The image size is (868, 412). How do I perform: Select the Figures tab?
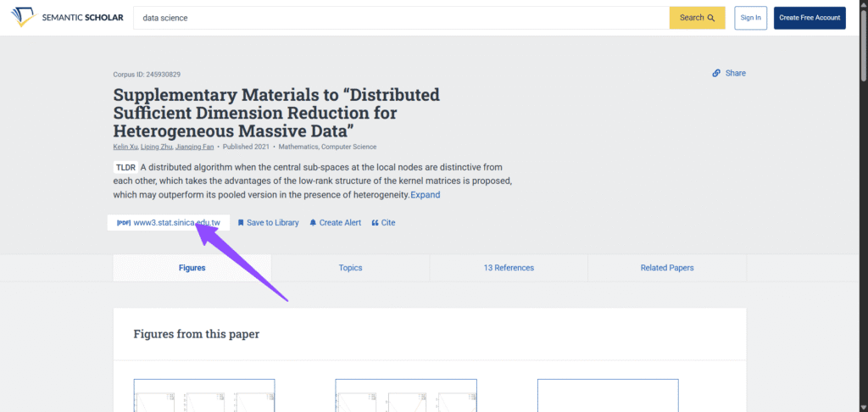192,268
